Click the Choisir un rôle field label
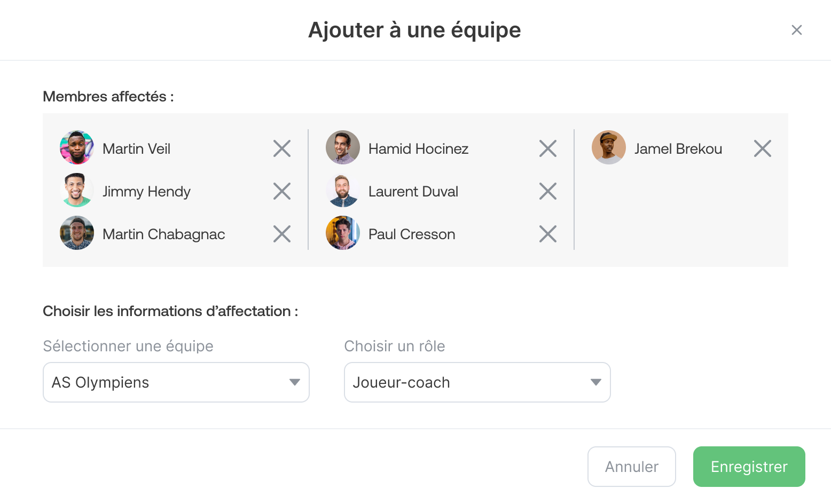Image resolution: width=831 pixels, height=504 pixels. point(394,346)
